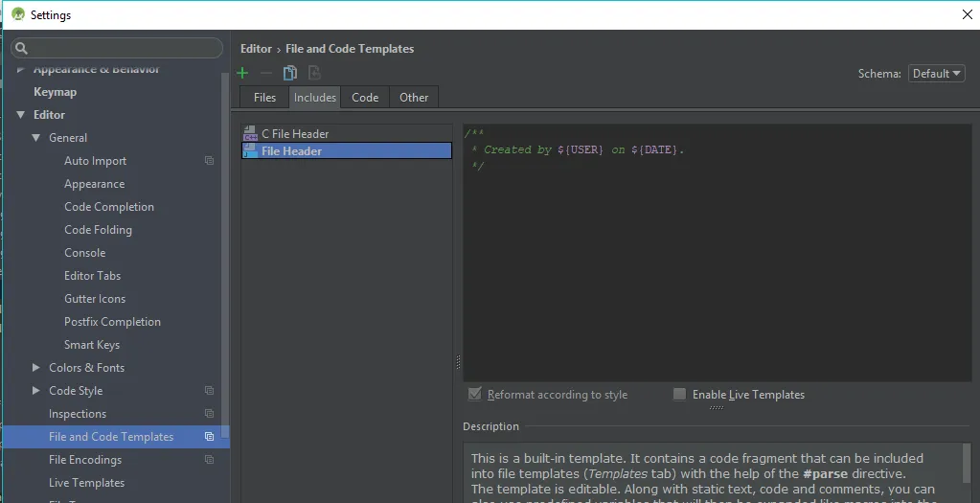Open Inspections settings
Screen dimensions: 980x503
[78, 414]
